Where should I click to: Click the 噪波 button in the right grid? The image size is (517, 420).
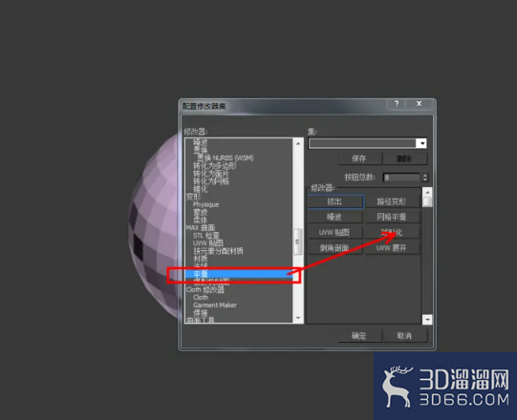tap(335, 217)
